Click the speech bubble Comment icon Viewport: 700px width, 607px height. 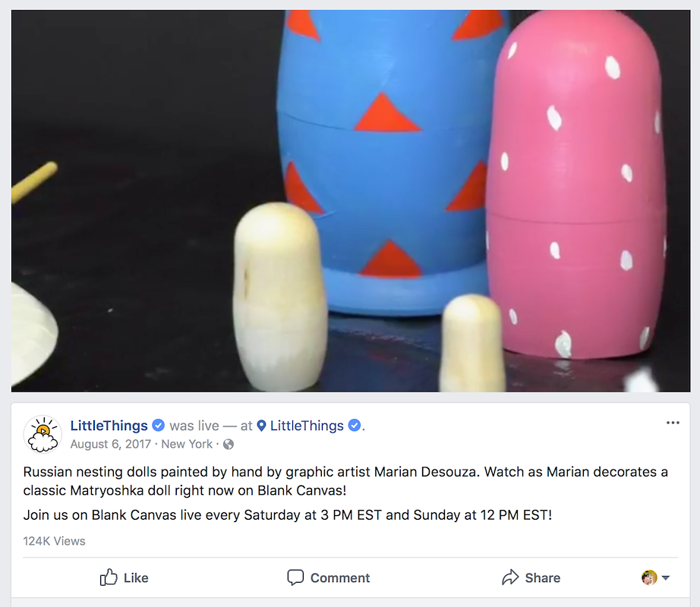[x=295, y=577]
